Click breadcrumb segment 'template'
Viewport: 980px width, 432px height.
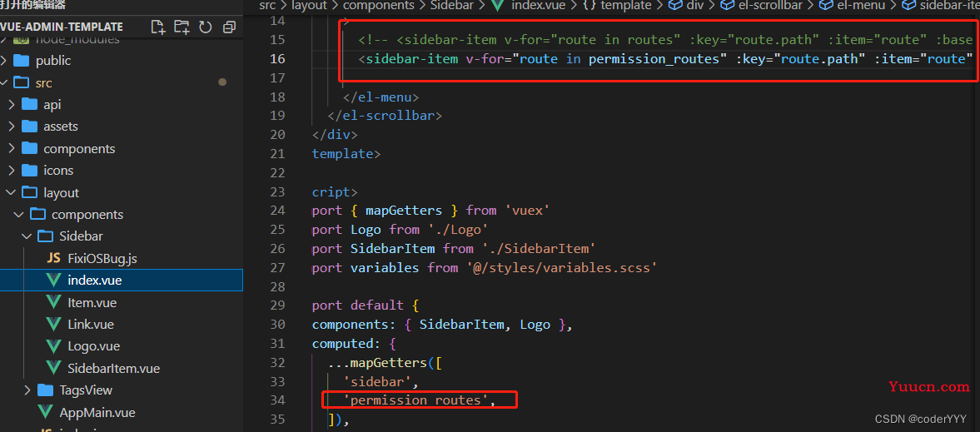[625, 5]
